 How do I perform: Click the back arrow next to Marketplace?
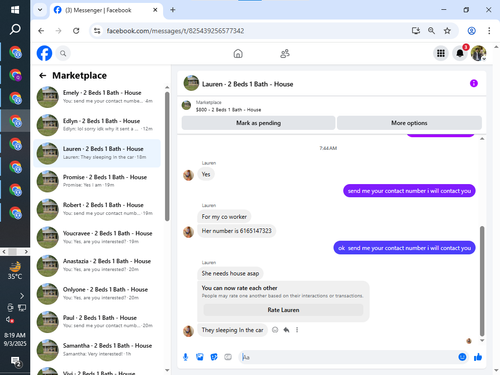click(42, 76)
